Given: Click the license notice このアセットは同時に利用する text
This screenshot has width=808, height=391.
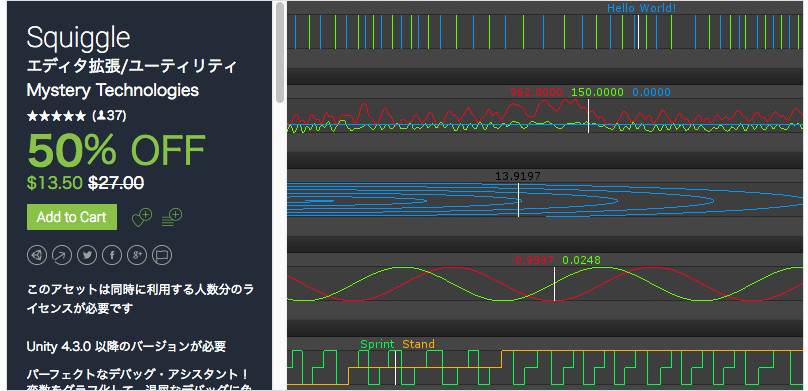Looking at the screenshot, I should point(140,299).
